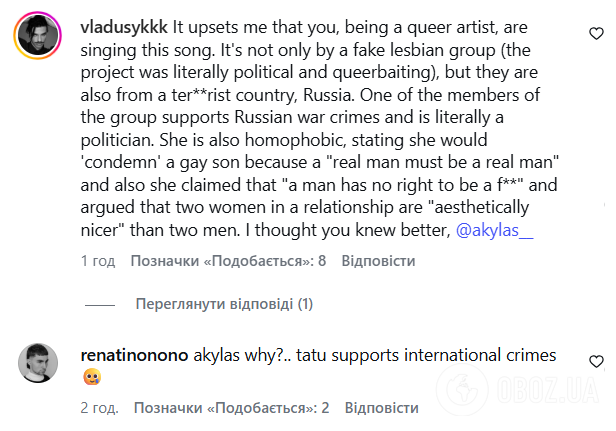Open vladusykkk's profile picture
This screenshot has height=431, width=616.
pos(38,35)
